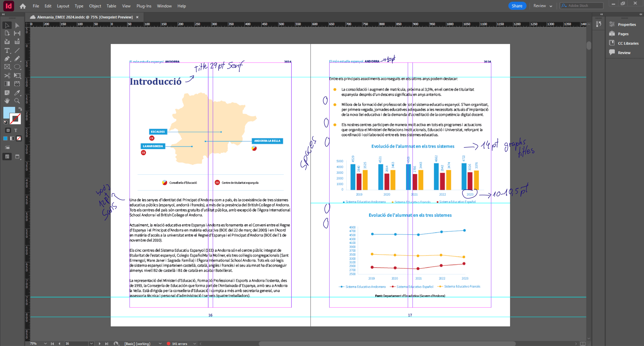The width and height of the screenshot is (644, 346).
Task: Select the Gap tool
Action: pyautogui.click(x=17, y=33)
